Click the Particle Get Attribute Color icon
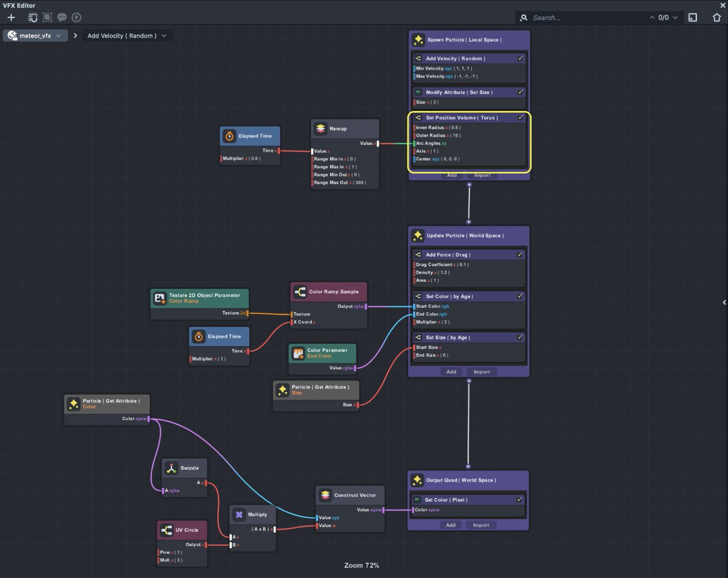The height and width of the screenshot is (578, 728). click(73, 404)
